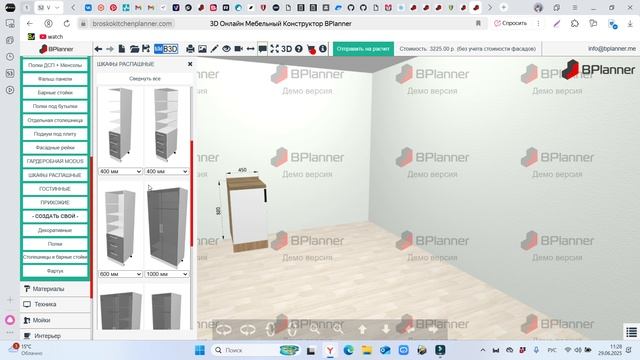This screenshot has height=360, width=640.
Task: Expand the 'Техника' section
Action: (x=55, y=304)
